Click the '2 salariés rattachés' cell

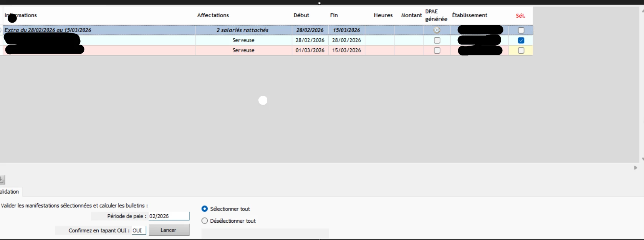click(x=243, y=30)
